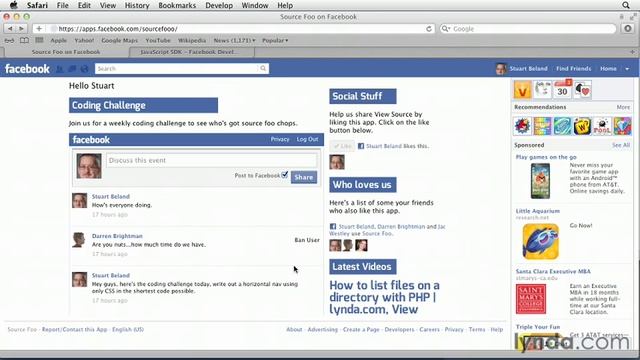The width and height of the screenshot is (640, 360).
Task: Open Google Maps bookmark
Action: coord(120,40)
